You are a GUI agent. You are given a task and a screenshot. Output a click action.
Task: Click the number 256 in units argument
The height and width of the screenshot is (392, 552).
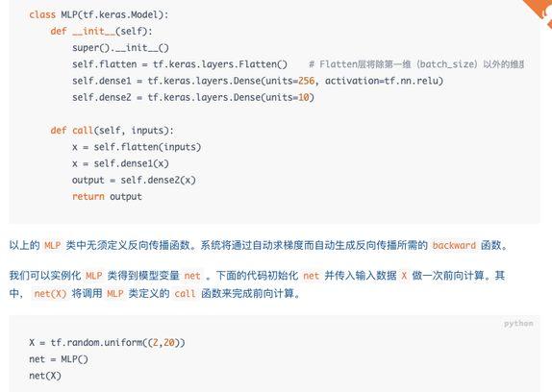coord(306,81)
